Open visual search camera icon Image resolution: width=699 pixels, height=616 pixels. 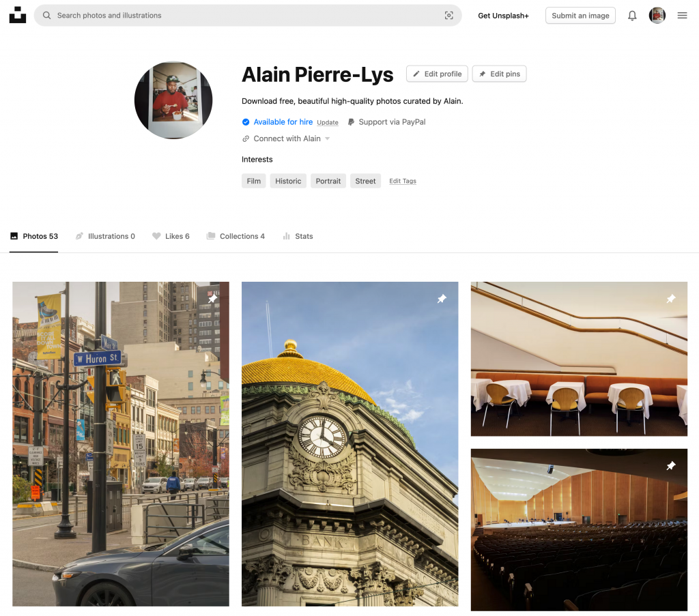pyautogui.click(x=448, y=16)
